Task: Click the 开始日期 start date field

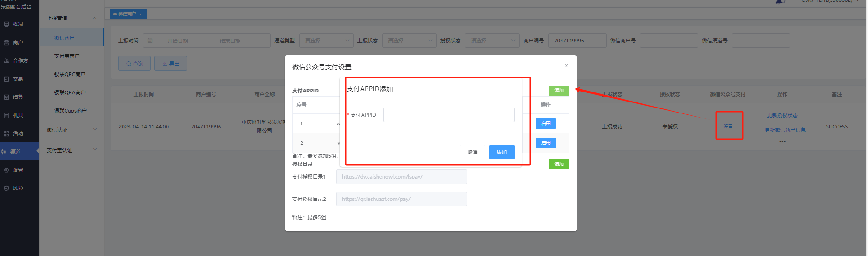Action: point(178,41)
